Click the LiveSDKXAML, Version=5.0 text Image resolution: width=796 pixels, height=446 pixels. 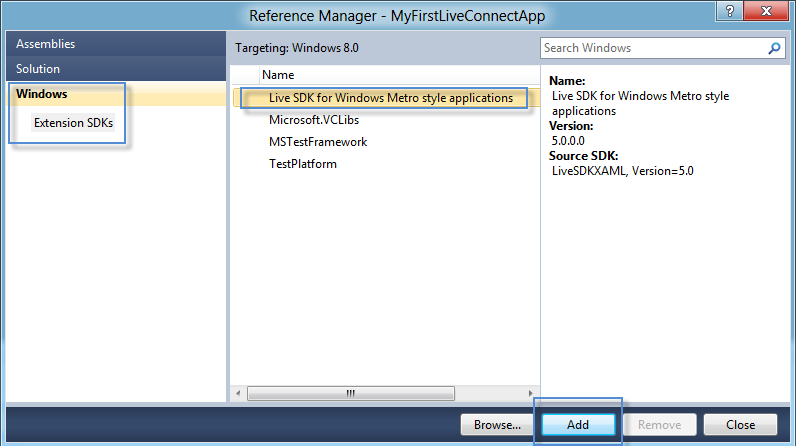pos(622,171)
